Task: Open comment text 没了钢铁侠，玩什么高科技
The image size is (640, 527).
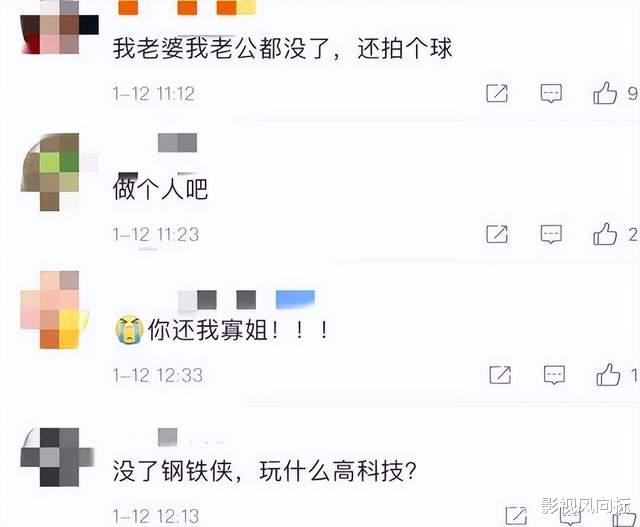Action: point(264,471)
